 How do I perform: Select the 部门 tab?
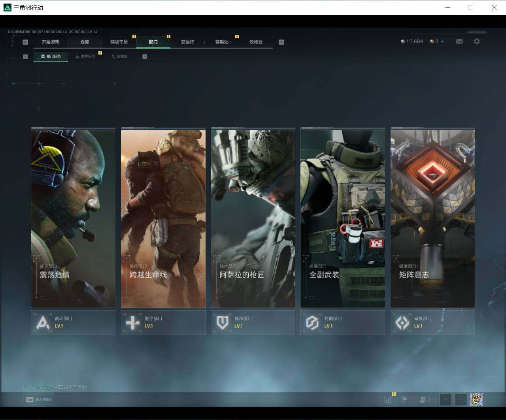tap(153, 42)
